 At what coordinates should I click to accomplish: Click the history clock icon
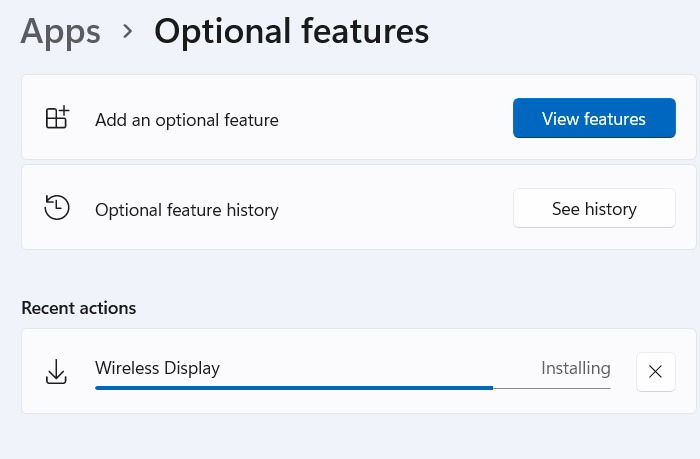(x=57, y=208)
